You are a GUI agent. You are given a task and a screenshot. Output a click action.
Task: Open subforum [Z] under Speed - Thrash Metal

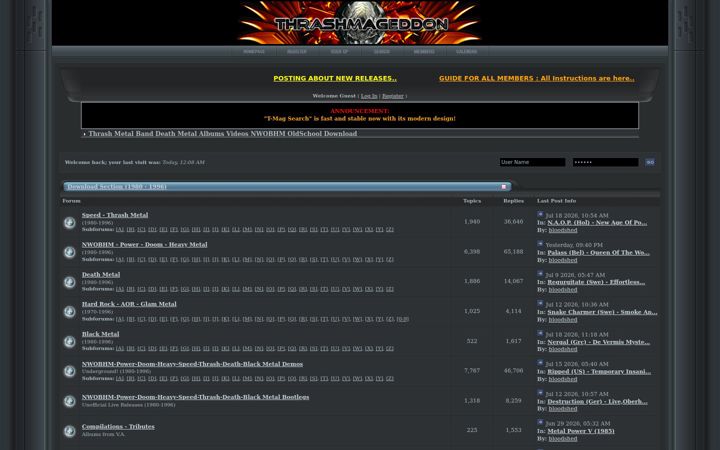point(390,230)
